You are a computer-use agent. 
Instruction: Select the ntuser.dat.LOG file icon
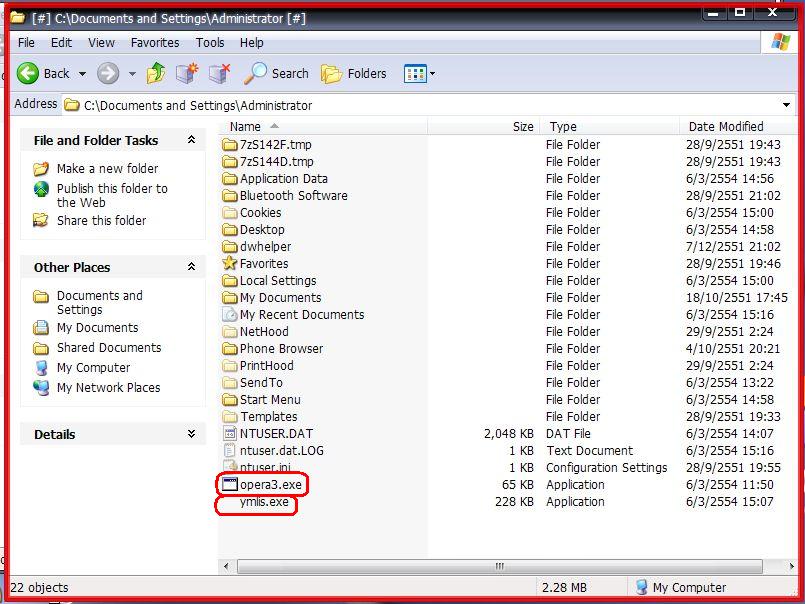point(230,450)
